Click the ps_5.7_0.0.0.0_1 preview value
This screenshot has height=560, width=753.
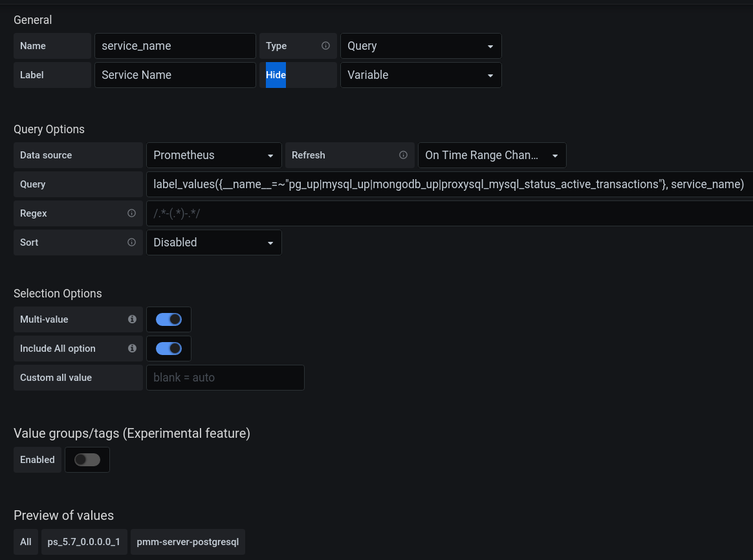pyautogui.click(x=84, y=542)
